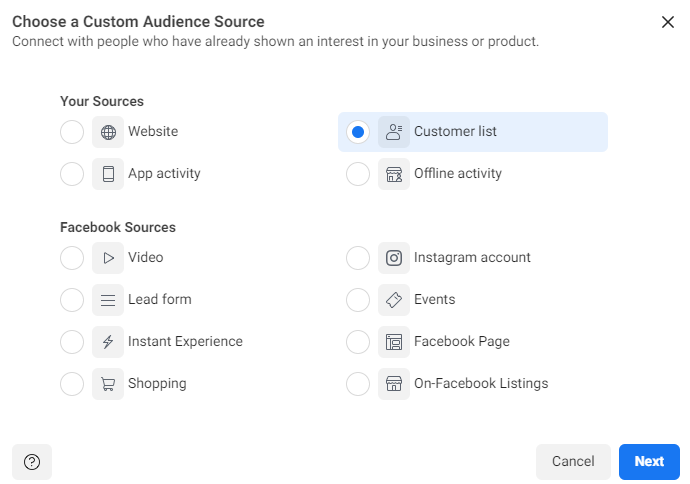The height and width of the screenshot is (484, 690).
Task: Click the Video play icon
Action: (108, 258)
